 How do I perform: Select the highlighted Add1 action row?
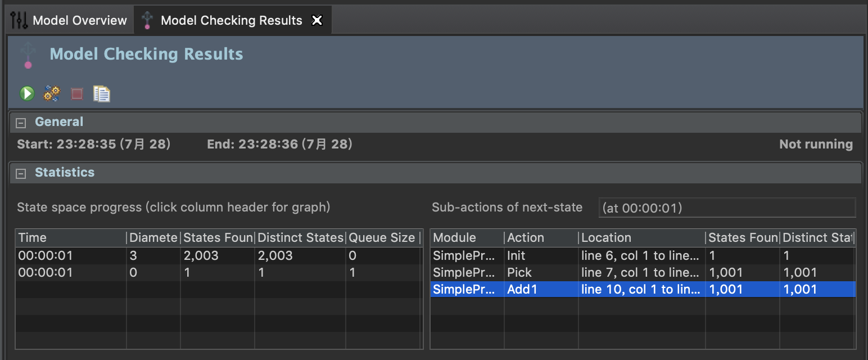[643, 289]
